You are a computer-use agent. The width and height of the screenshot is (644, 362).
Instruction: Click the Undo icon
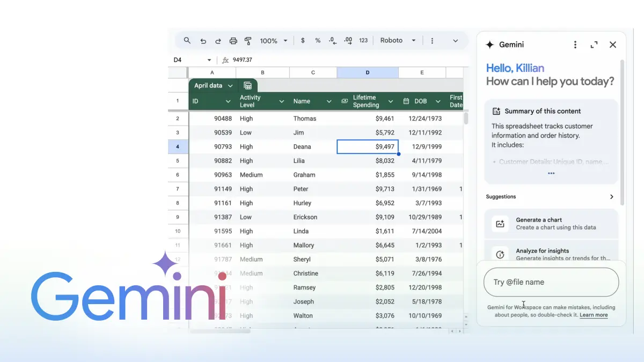[203, 40]
